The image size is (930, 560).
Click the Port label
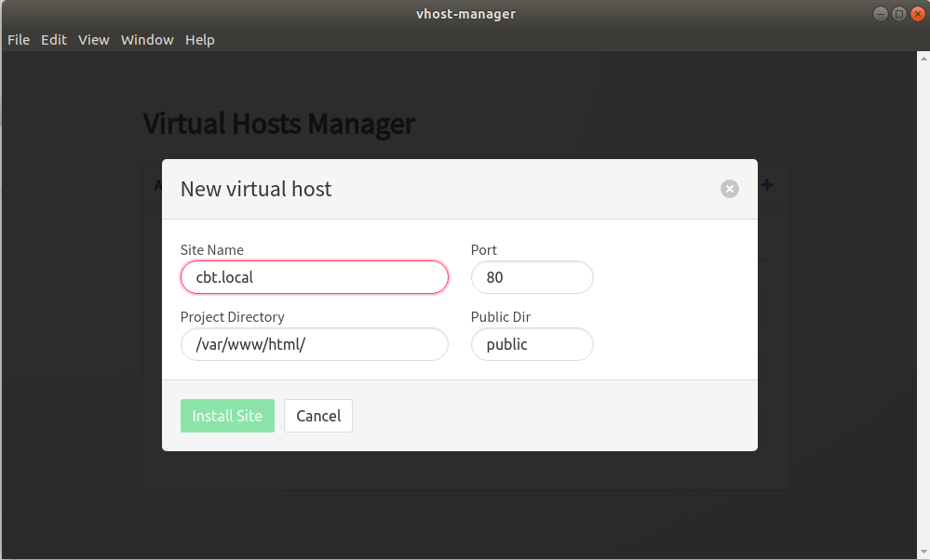pos(483,250)
